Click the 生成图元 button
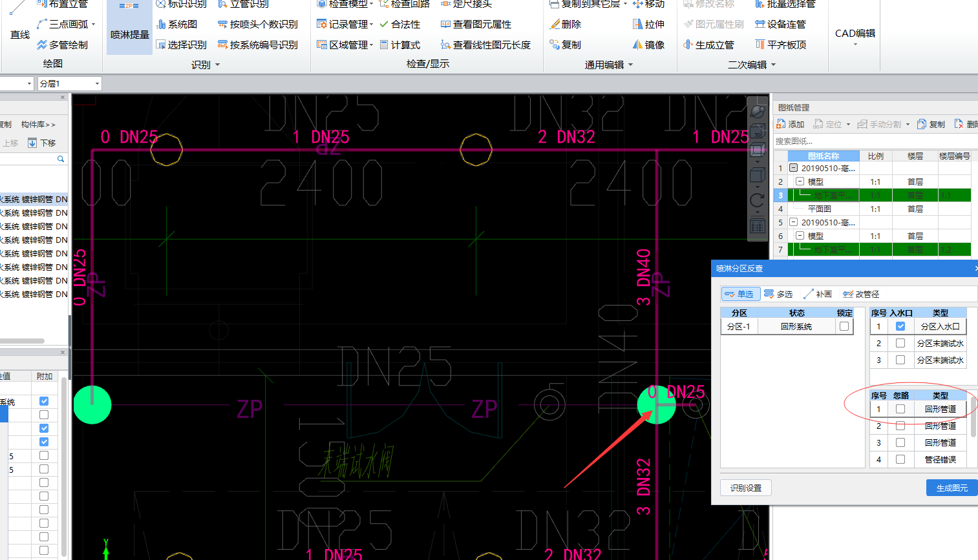Image resolution: width=978 pixels, height=560 pixels. click(951, 488)
